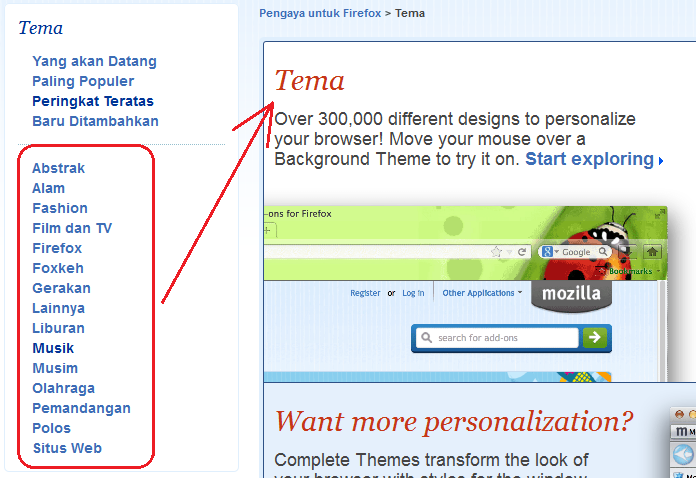Click the green search arrow button
The height and width of the screenshot is (478, 696).
point(595,337)
